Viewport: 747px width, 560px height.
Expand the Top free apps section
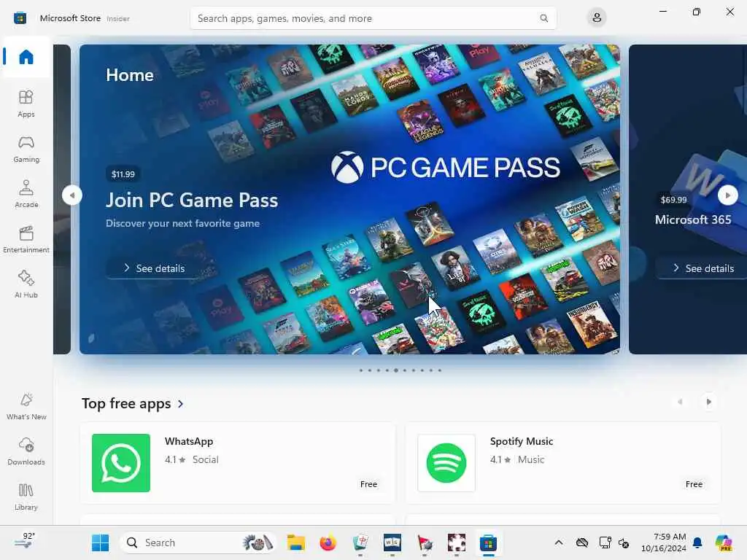(133, 404)
